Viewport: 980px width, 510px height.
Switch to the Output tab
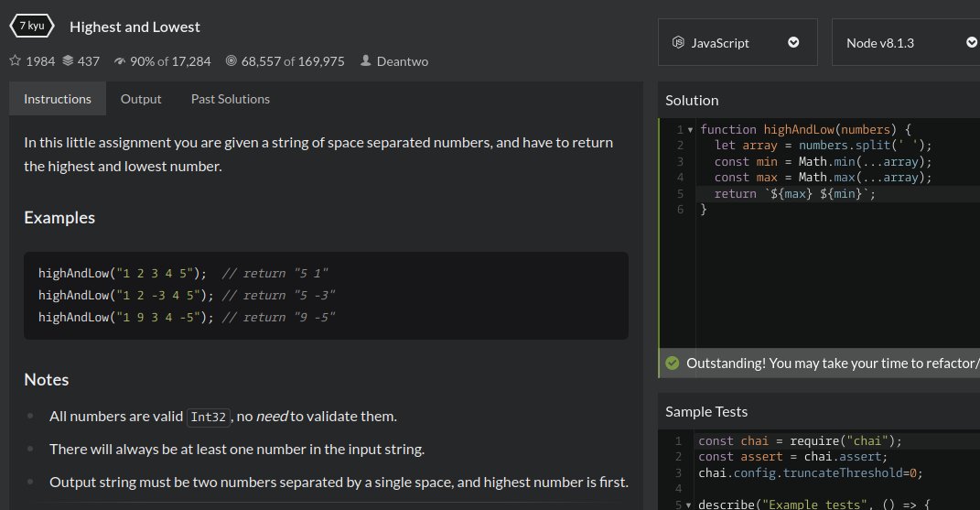pos(141,99)
